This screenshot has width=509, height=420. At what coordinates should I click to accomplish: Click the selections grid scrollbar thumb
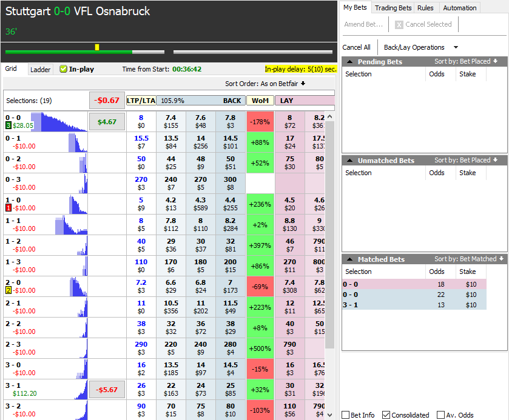[x=330, y=235]
